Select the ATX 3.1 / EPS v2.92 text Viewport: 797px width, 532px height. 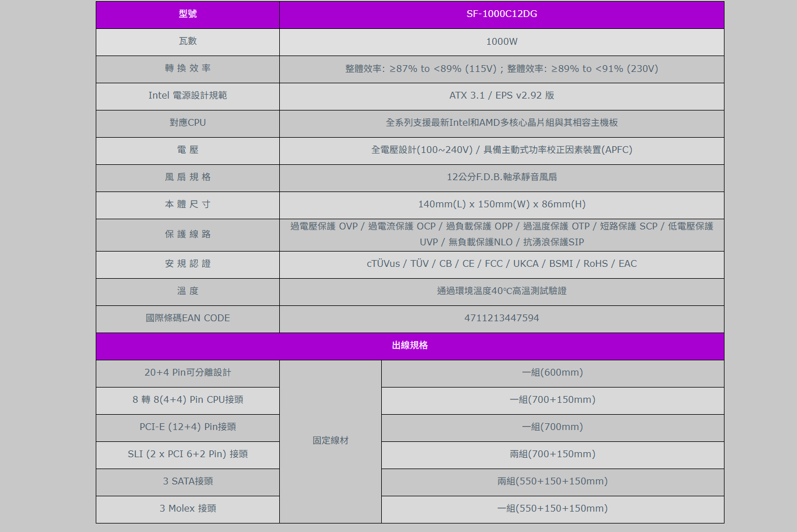click(x=501, y=96)
